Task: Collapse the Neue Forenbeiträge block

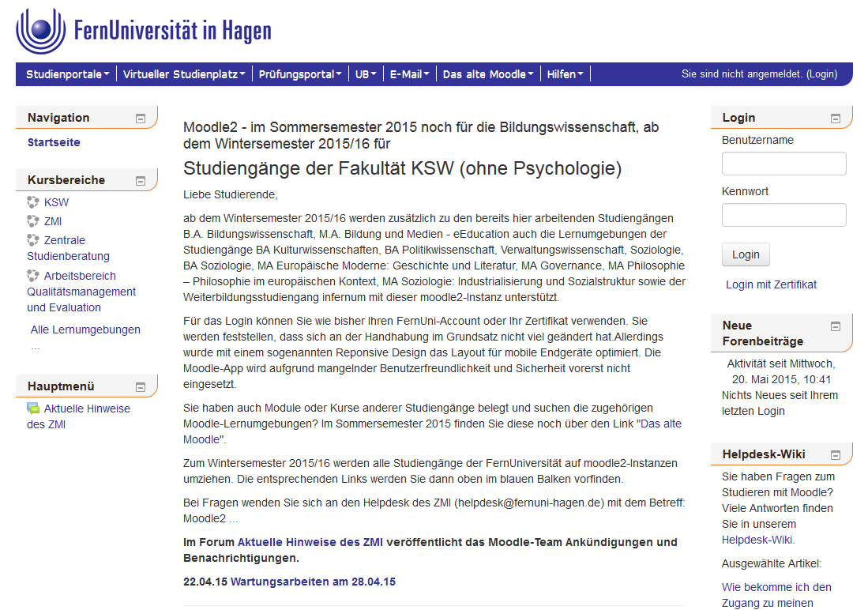Action: [836, 326]
